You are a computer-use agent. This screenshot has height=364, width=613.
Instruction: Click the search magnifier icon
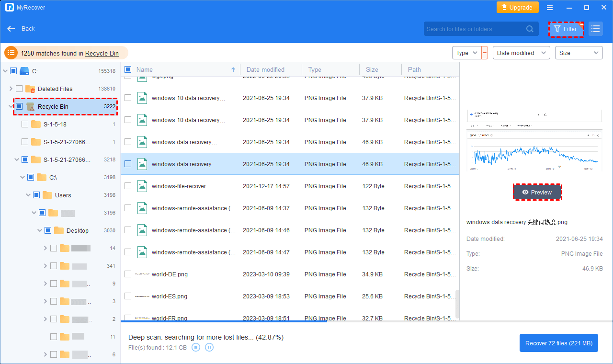tap(530, 29)
